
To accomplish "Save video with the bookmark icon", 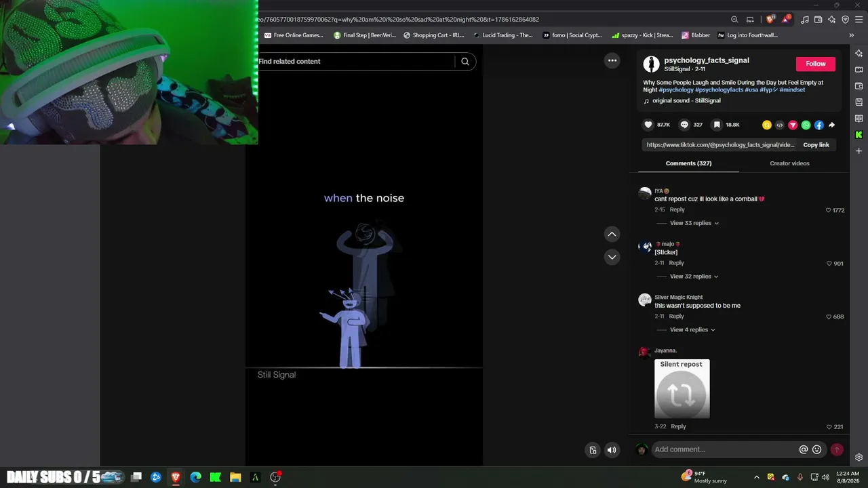I will pyautogui.click(x=717, y=125).
